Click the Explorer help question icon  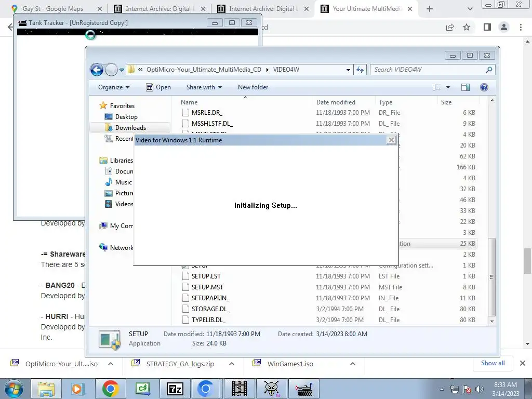(x=484, y=87)
